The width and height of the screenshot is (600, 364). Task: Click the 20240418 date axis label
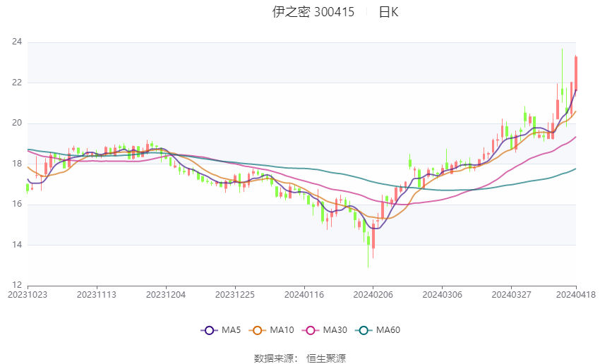575,295
